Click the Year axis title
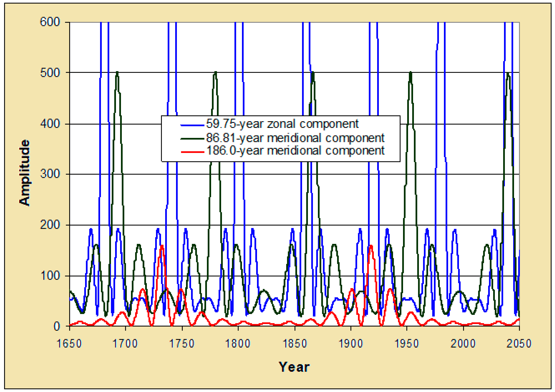 click(x=294, y=367)
